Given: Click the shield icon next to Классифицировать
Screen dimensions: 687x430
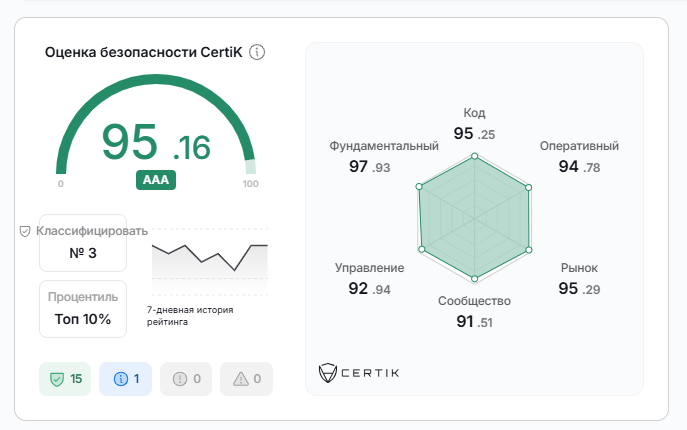Looking at the screenshot, I should [x=25, y=231].
